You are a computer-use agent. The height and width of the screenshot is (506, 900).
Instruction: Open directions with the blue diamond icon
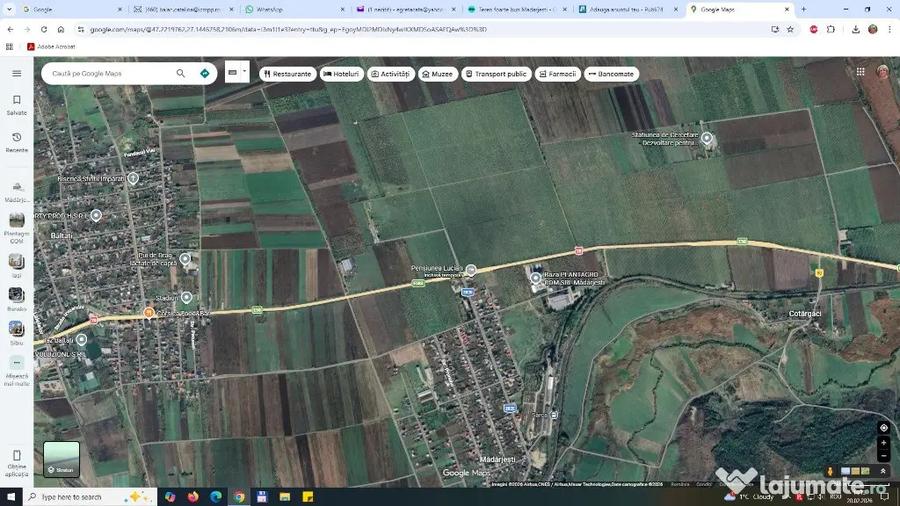tap(205, 73)
